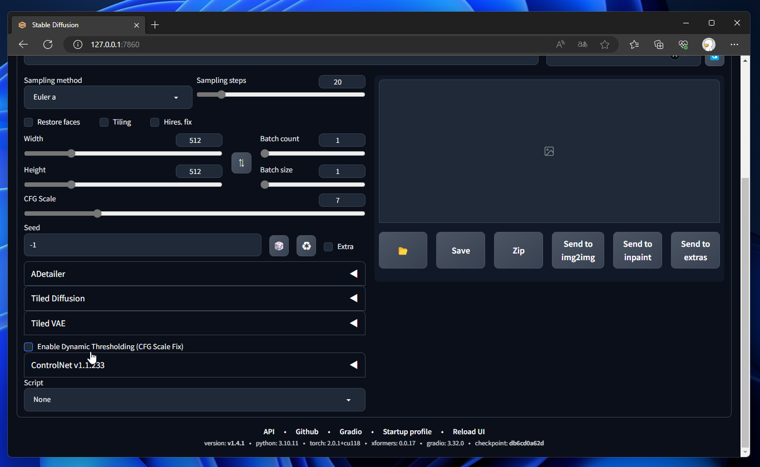Image resolution: width=760 pixels, height=467 pixels.
Task: Click the Reload UI link
Action: pyautogui.click(x=469, y=432)
